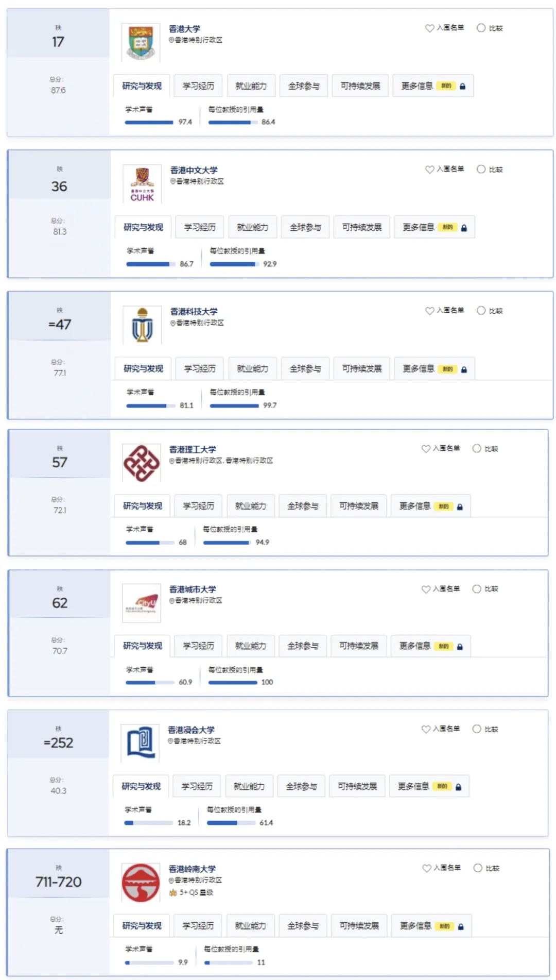Toggle the 比较 radio for 香港中文大学

point(481,169)
